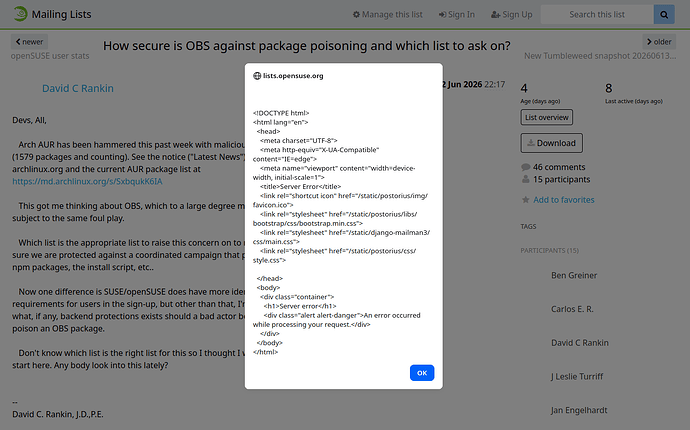Image resolution: width=690 pixels, height=430 pixels.
Task: Open the md.archlinux.org link
Action: tap(87, 181)
